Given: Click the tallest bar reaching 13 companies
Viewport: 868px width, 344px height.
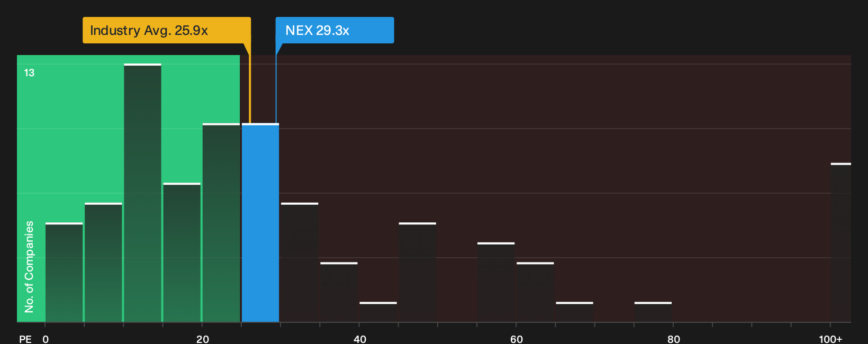Looking at the screenshot, I should [x=143, y=193].
